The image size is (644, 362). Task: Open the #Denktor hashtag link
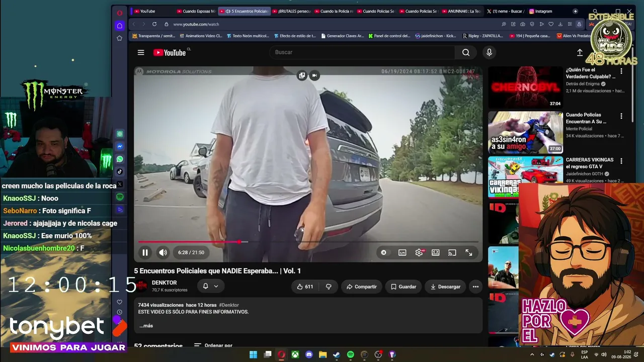pos(229,305)
